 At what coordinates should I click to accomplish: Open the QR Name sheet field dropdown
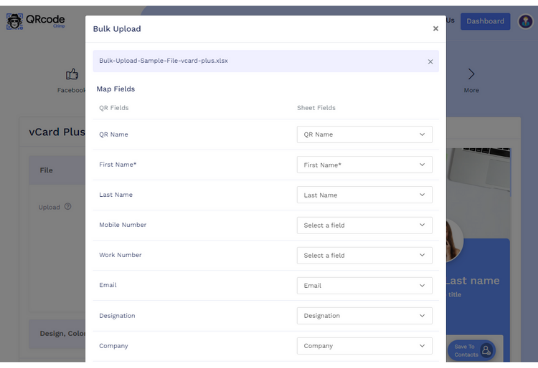point(364,134)
